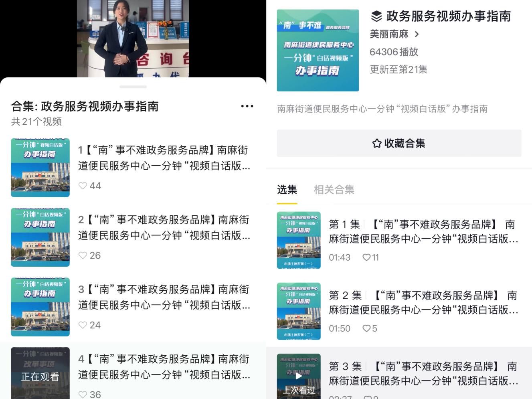Screen dimensions: 532x399
Task: Open the 美丽南麻 author link
Action: pos(389,34)
